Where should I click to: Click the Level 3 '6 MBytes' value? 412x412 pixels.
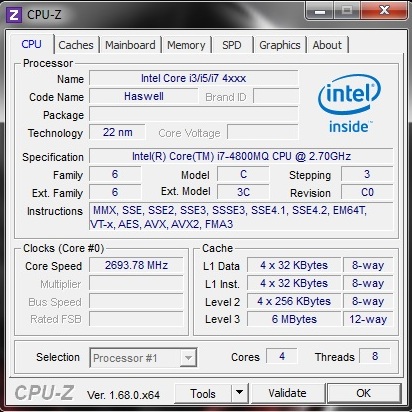click(x=294, y=319)
